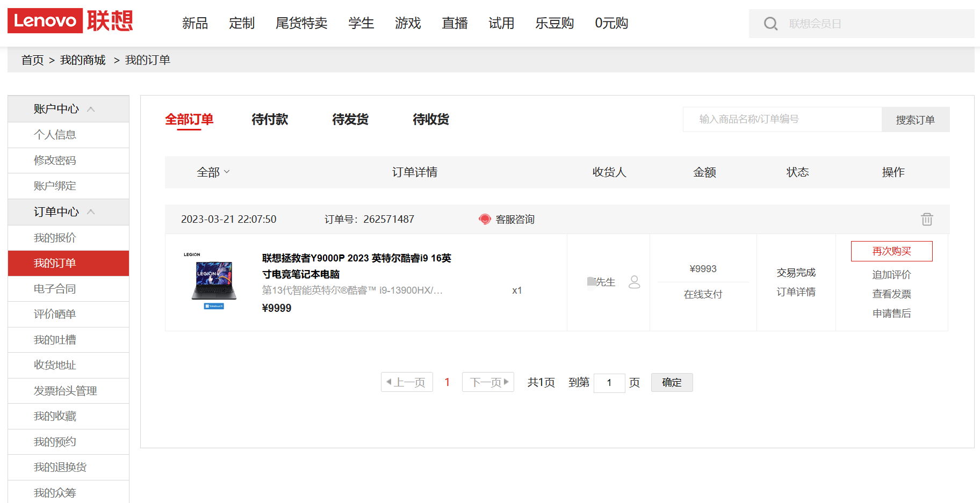Image resolution: width=980 pixels, height=503 pixels.
Task: Open 个人信息 in sidebar
Action: click(x=68, y=135)
